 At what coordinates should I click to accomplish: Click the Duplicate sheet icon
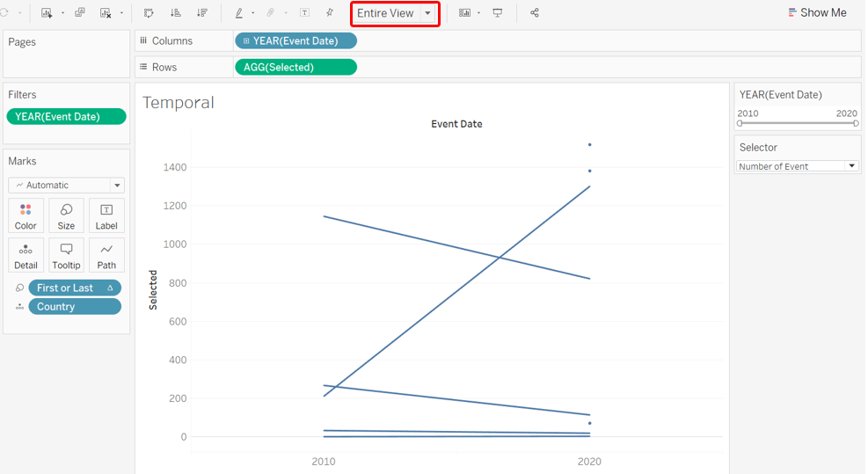pyautogui.click(x=80, y=13)
